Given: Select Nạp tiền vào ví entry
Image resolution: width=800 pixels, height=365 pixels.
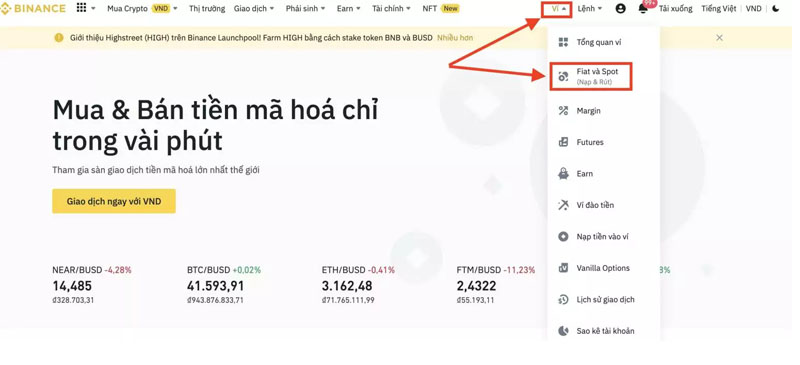Looking at the screenshot, I should (603, 237).
